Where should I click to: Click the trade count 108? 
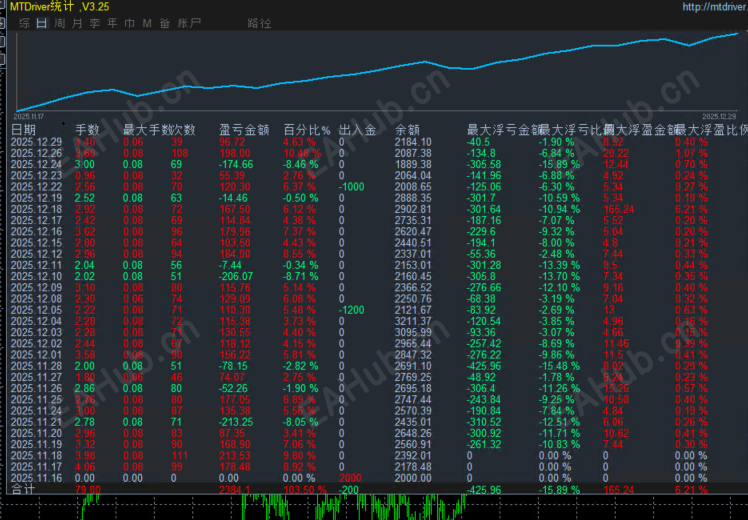tap(180, 153)
